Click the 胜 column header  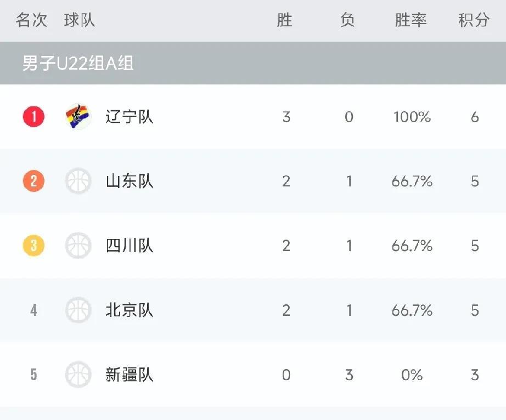click(285, 20)
